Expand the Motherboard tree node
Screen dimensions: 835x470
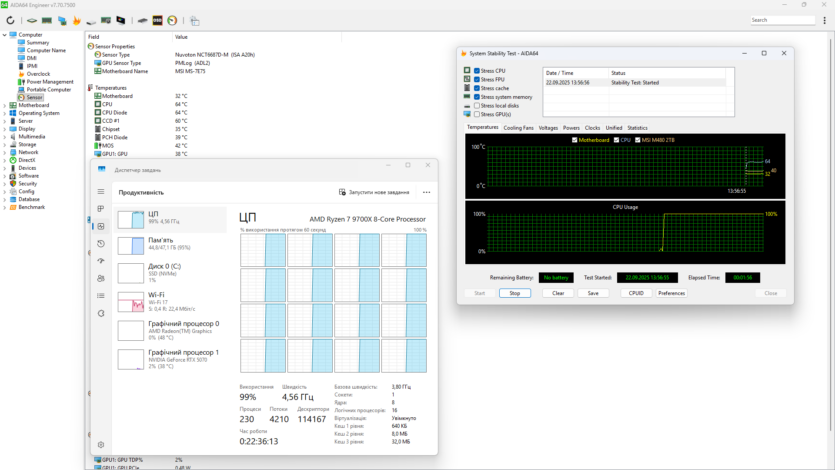click(x=4, y=105)
